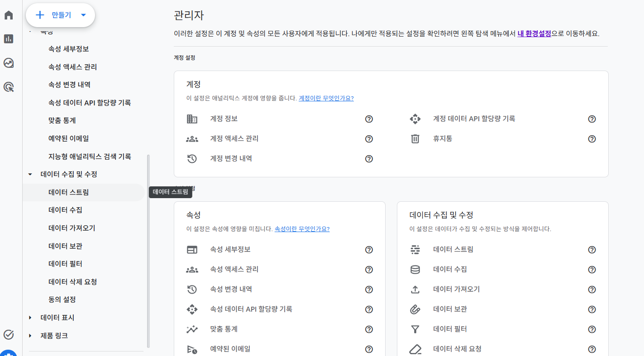The image size is (644, 356).
Task: Click the help icon for 계정 변경 내역
Action: (369, 159)
